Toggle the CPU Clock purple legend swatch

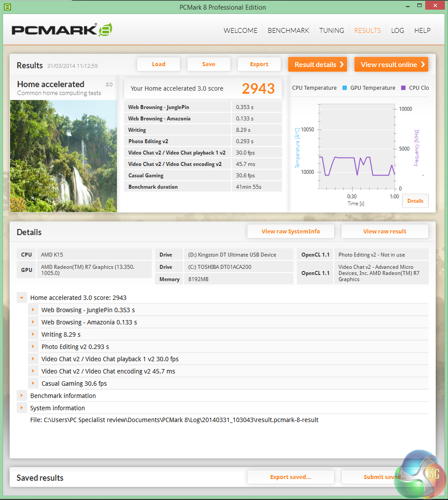click(x=403, y=88)
